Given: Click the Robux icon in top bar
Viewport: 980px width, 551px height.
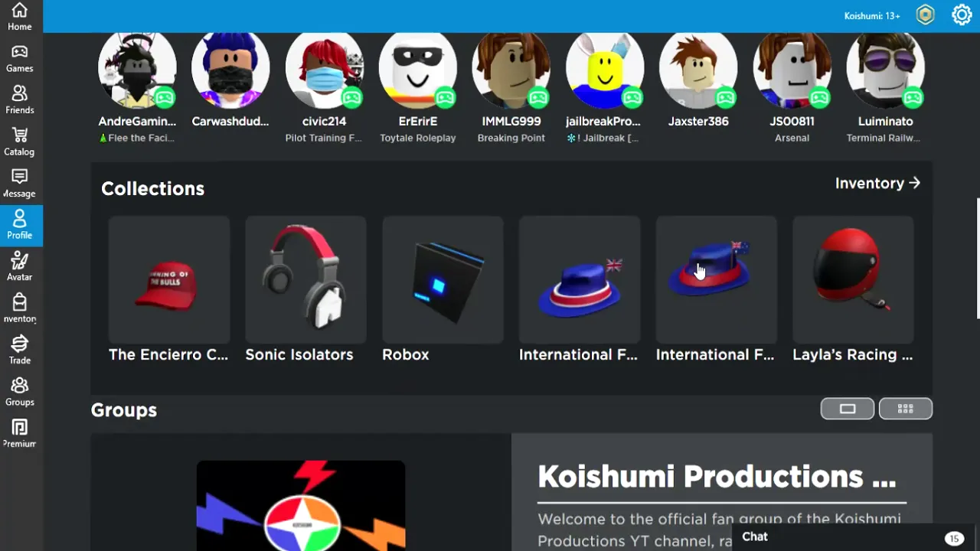Looking at the screenshot, I should click(x=926, y=15).
